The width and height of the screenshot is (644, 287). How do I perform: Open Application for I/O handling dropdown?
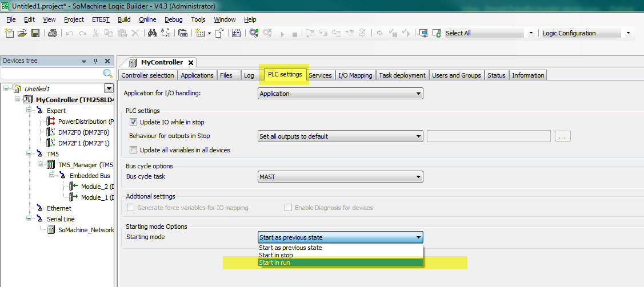click(341, 94)
